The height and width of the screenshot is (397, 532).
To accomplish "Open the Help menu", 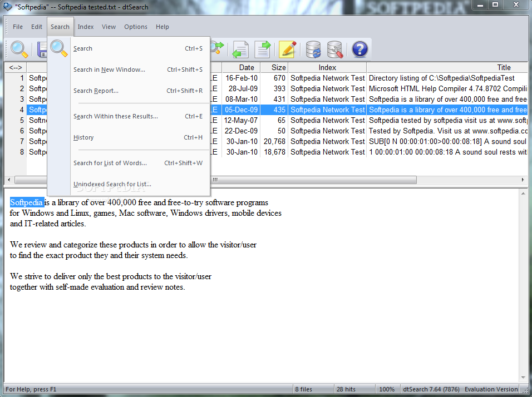I will pyautogui.click(x=162, y=27).
